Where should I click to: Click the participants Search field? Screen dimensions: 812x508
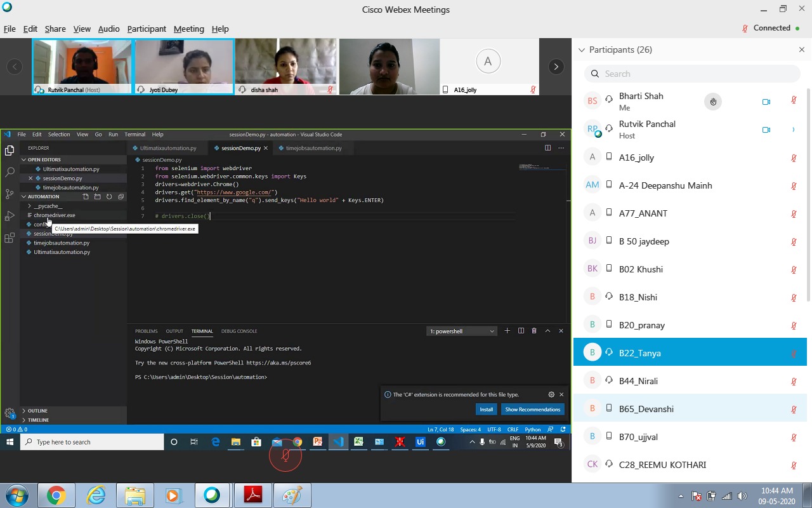(x=692, y=74)
